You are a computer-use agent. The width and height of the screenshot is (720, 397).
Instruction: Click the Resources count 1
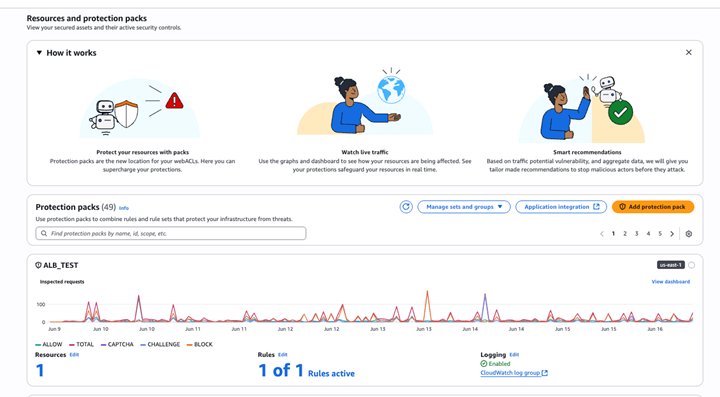40,370
